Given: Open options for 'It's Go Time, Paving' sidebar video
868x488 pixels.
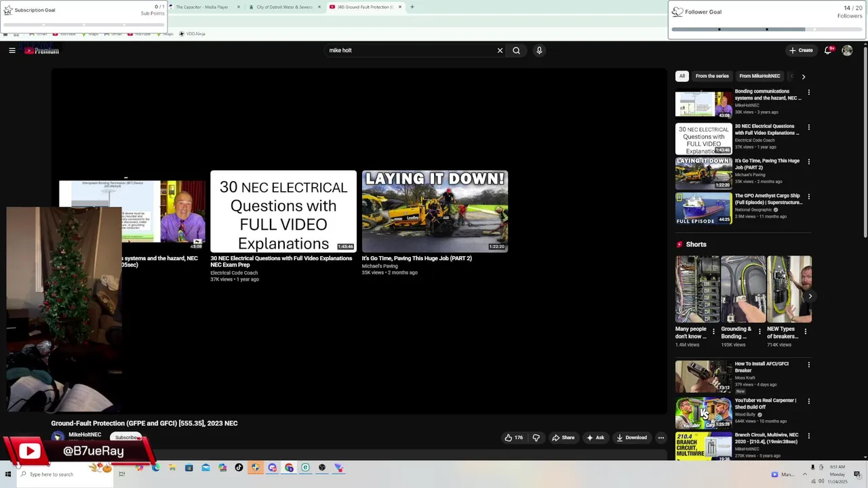Looking at the screenshot, I should 808,162.
